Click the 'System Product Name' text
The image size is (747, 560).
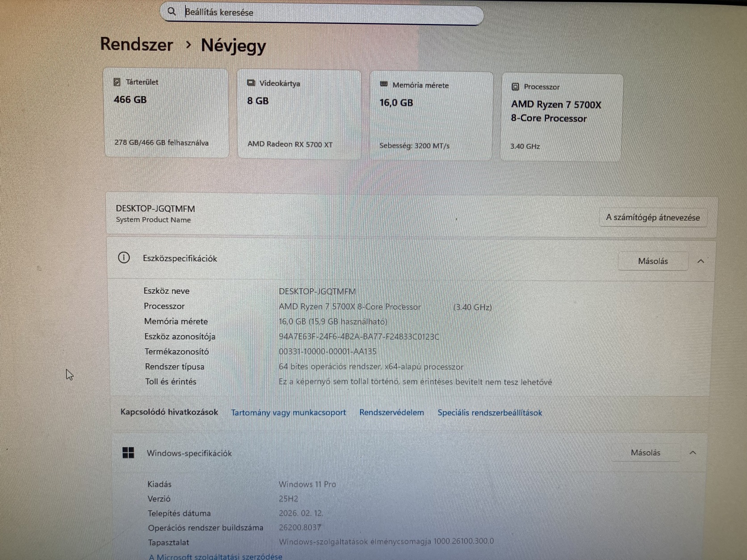(153, 220)
